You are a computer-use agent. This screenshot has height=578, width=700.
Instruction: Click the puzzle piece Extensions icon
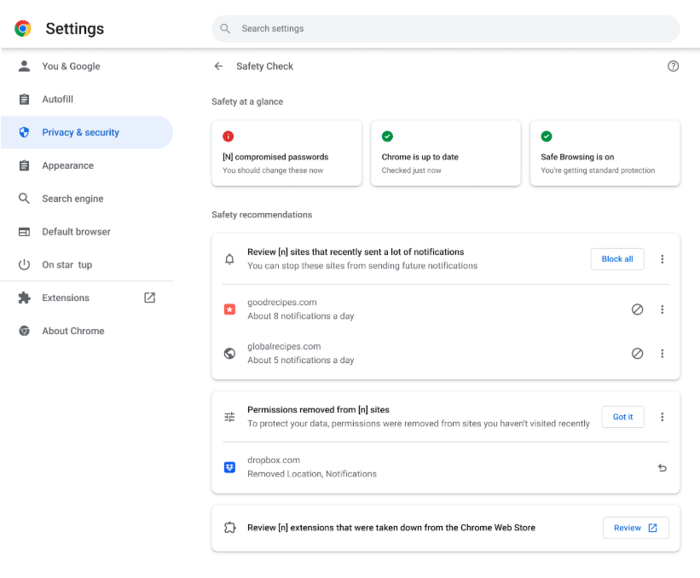point(24,298)
